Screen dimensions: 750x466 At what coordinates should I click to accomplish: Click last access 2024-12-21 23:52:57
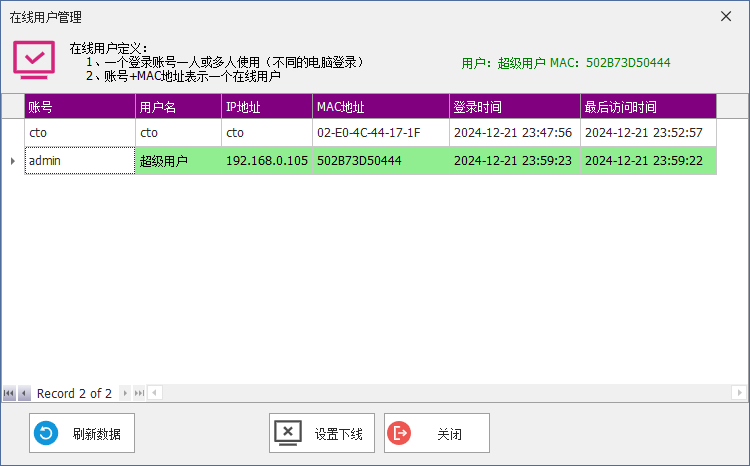(x=648, y=133)
